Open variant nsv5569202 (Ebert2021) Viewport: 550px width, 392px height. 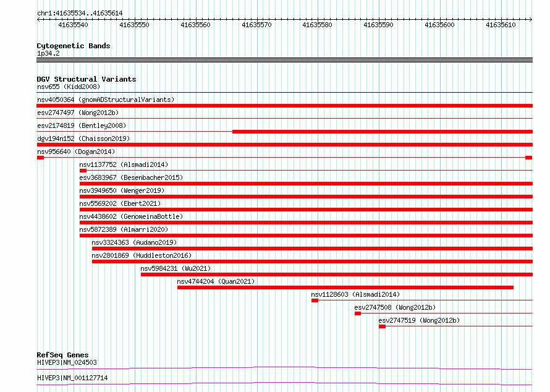[120, 203]
